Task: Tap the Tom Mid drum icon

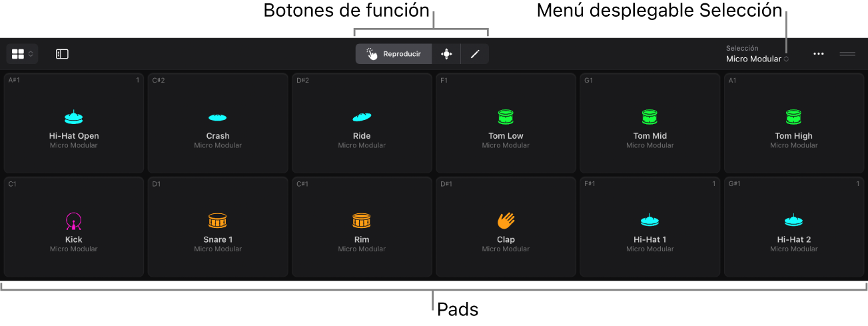Action: [650, 117]
